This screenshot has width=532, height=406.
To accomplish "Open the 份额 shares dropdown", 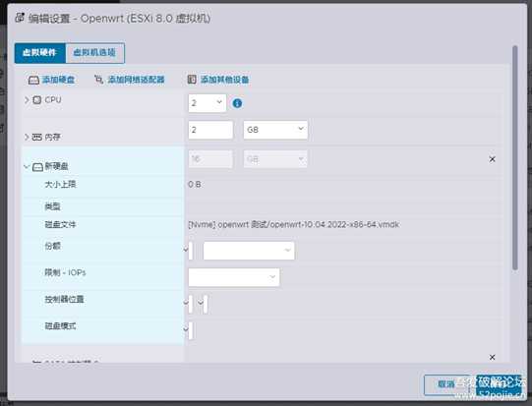I will [x=249, y=251].
